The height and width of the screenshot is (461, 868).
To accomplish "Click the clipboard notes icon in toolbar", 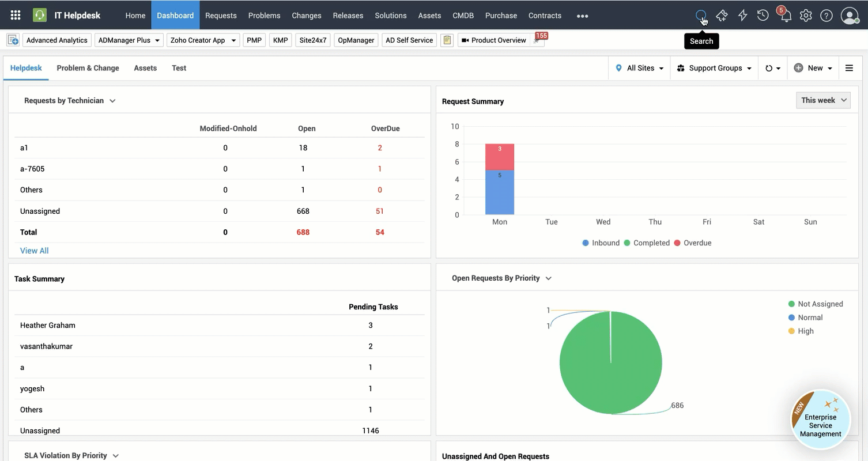I will click(447, 40).
